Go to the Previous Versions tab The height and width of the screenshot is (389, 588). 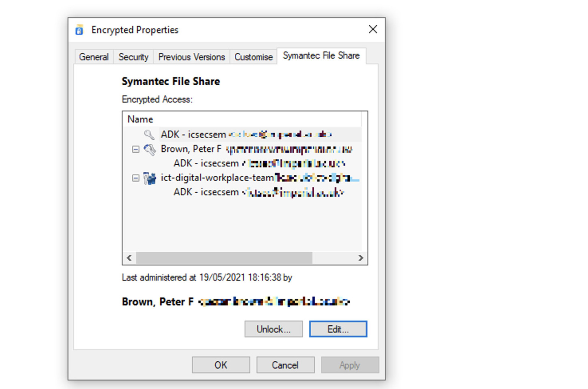click(192, 57)
